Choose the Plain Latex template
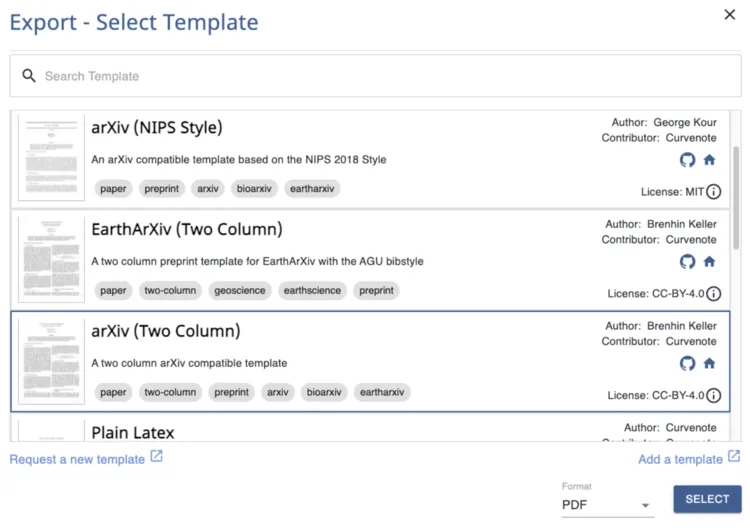 pos(133,432)
